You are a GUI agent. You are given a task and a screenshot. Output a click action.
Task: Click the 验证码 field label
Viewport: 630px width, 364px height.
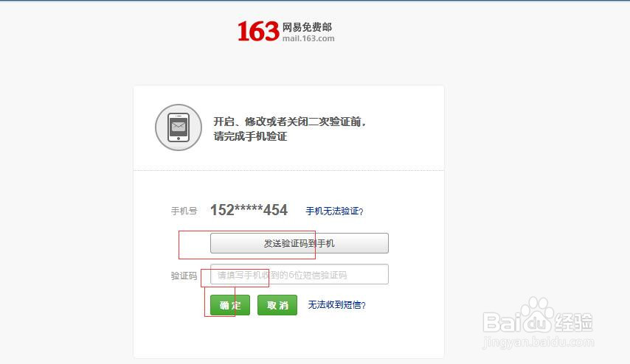pyautogui.click(x=184, y=276)
